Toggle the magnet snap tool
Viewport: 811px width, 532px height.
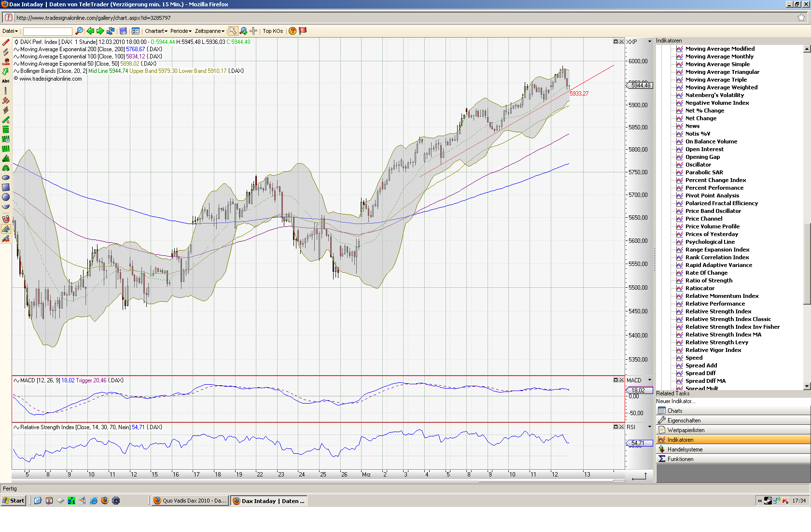coord(6,219)
